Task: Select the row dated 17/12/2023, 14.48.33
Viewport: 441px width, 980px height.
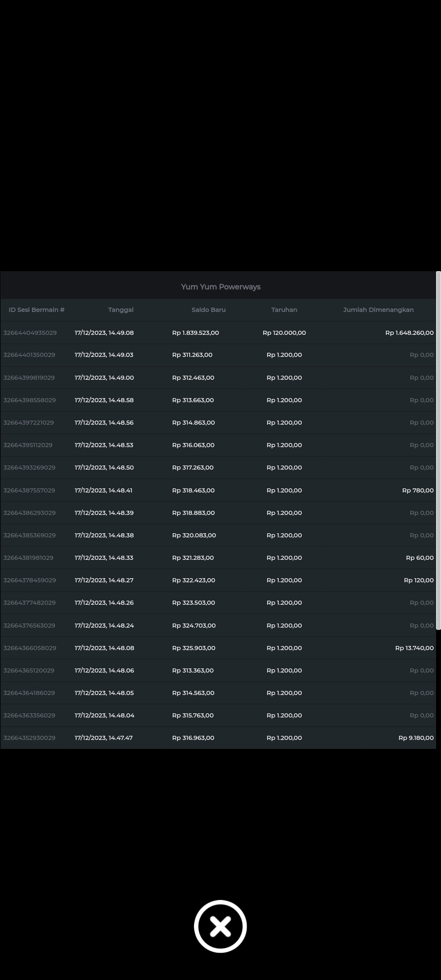Action: click(x=104, y=558)
